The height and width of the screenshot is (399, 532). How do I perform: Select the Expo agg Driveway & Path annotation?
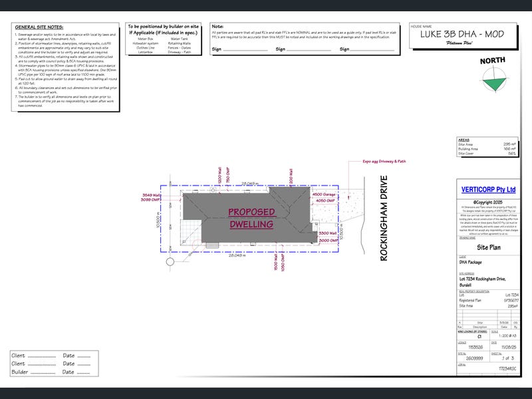pyautogui.click(x=384, y=162)
